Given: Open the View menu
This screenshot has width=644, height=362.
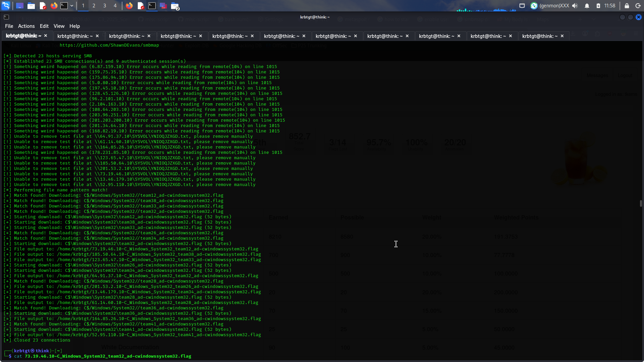Looking at the screenshot, I should point(59,26).
